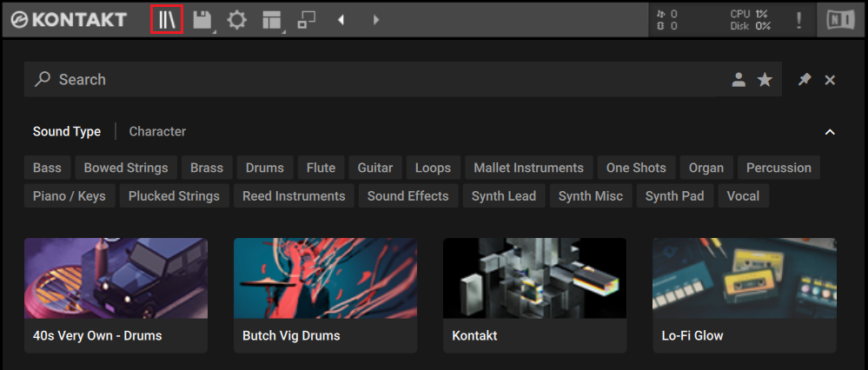
Task: Open Butch Vig Drums library artwork
Action: pyautogui.click(x=325, y=278)
